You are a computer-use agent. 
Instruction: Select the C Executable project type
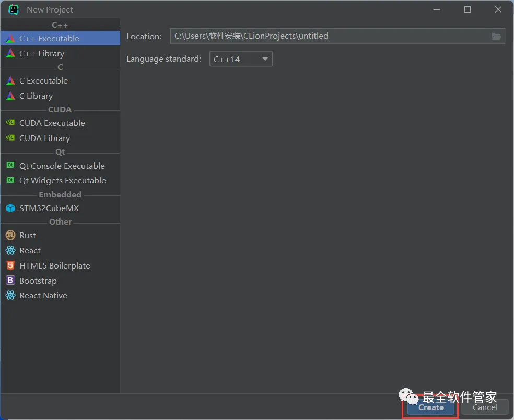coord(60,80)
